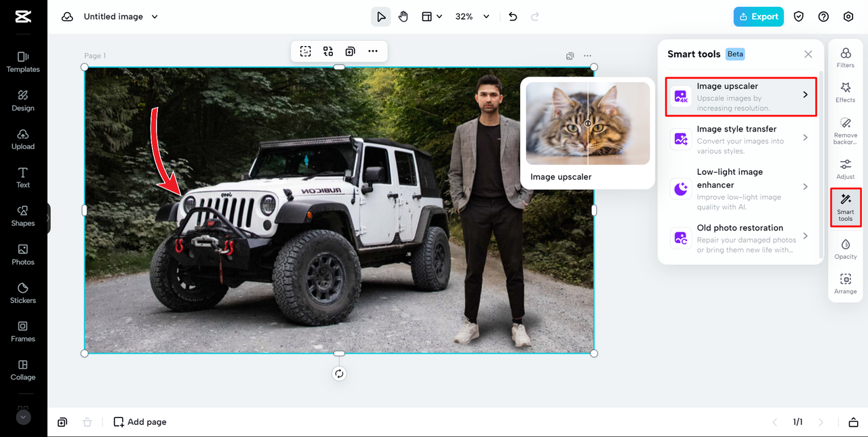868x437 pixels.
Task: Undo the last action
Action: (513, 17)
